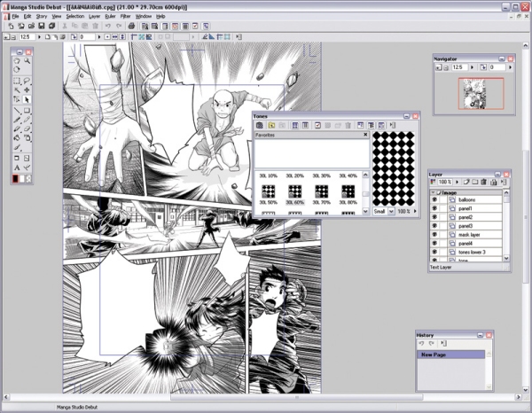The width and height of the screenshot is (532, 413).
Task: Click the Print icon in the toolbar
Action: 131,26
